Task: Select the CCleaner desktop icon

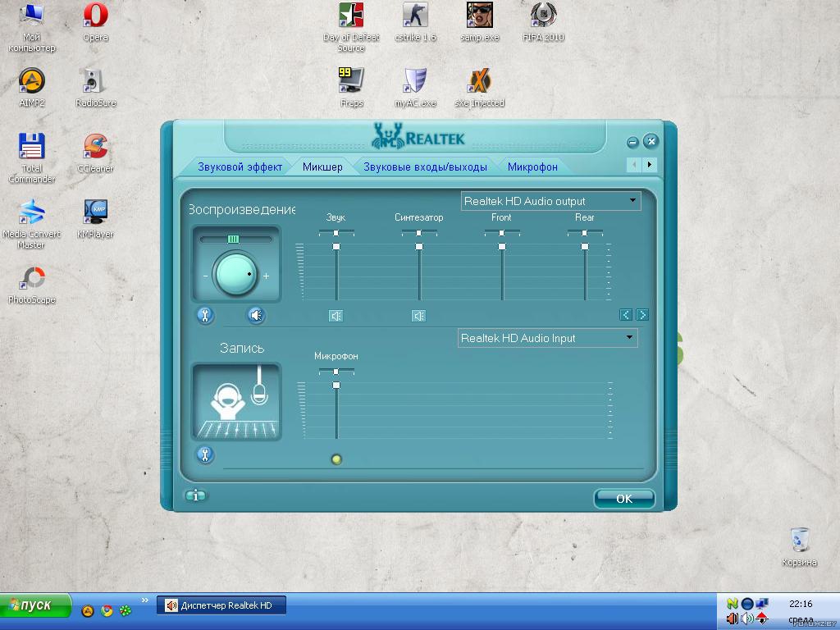Action: 95,153
